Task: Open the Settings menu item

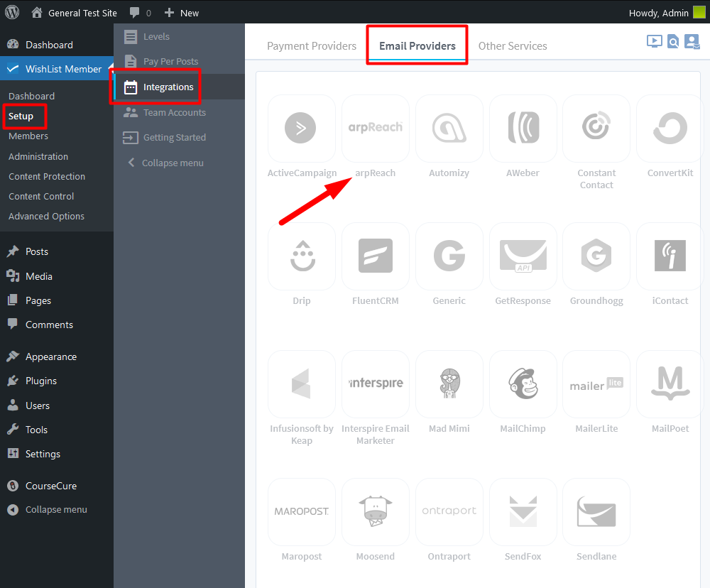Action: click(57, 454)
